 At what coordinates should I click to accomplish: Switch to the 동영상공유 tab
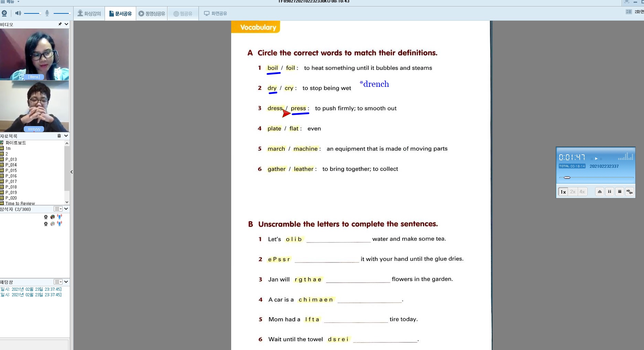pyautogui.click(x=152, y=13)
